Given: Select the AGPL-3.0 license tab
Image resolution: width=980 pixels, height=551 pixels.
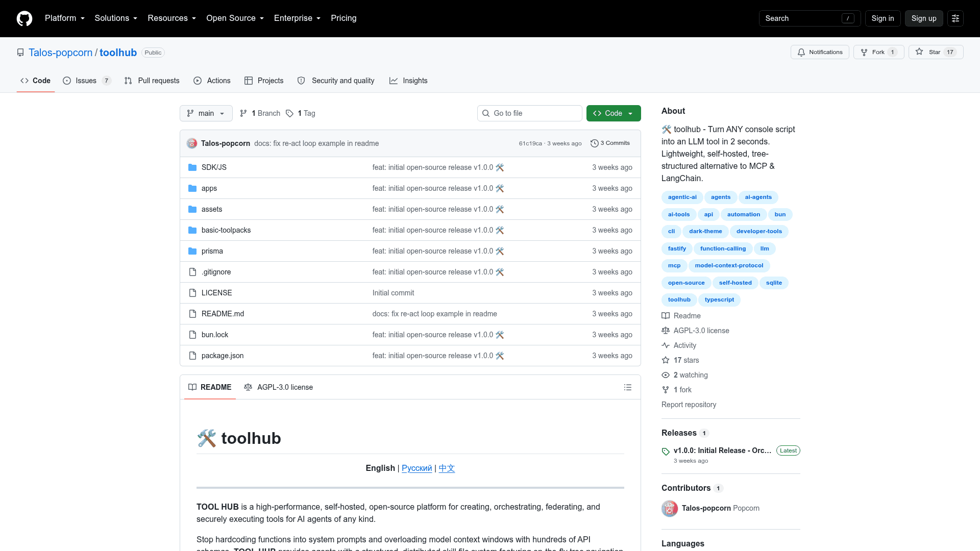Looking at the screenshot, I should [x=279, y=387].
